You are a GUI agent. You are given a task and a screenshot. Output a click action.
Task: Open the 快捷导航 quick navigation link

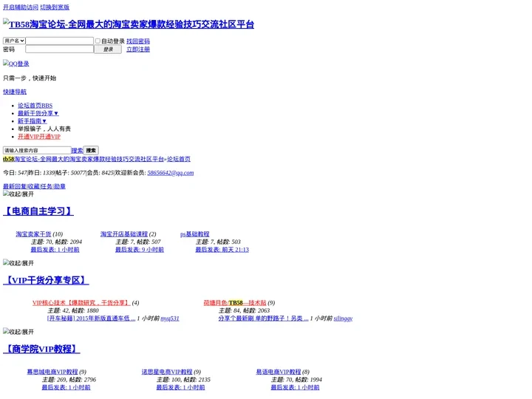[x=15, y=92]
